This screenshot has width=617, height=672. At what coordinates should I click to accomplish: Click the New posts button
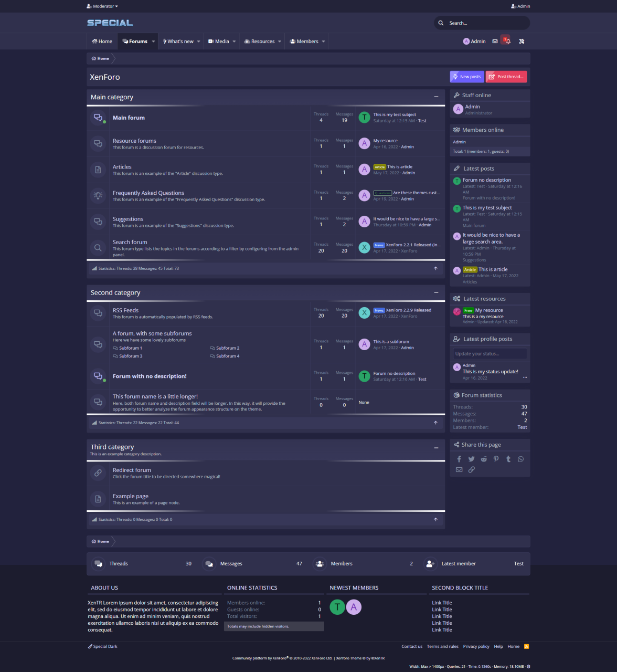pyautogui.click(x=466, y=77)
